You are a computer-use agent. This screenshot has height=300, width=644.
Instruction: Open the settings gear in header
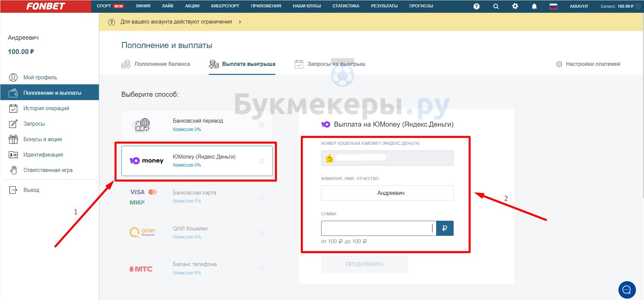515,6
